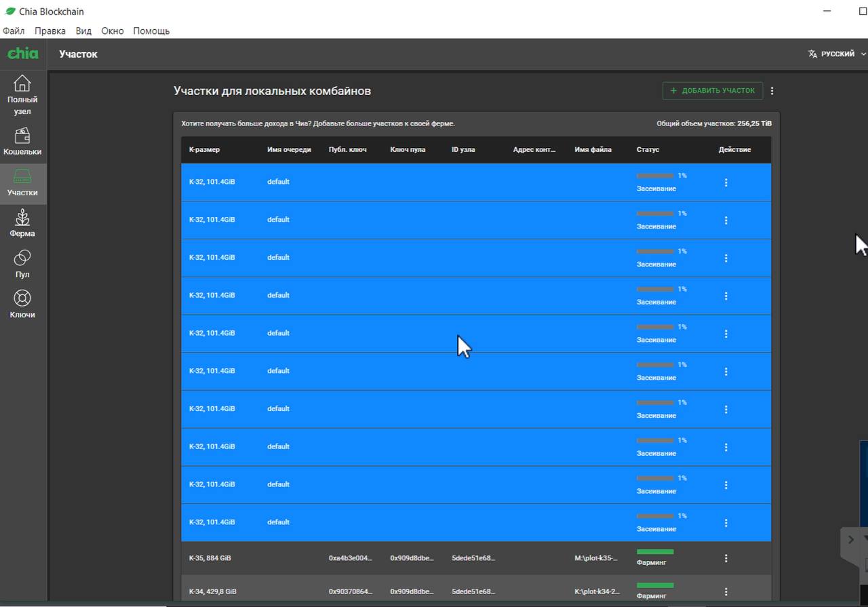Image resolution: width=868 pixels, height=607 pixels.
Task: Click the K-35 plot farming progress bar
Action: click(655, 552)
